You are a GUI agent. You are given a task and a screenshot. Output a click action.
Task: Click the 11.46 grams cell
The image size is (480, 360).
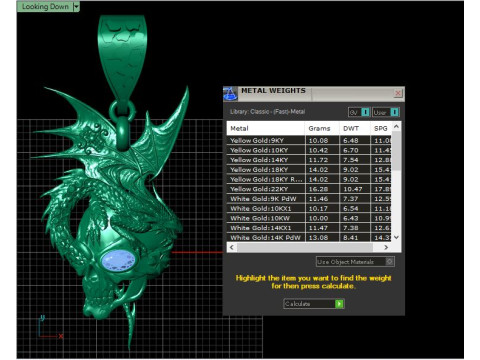pyautogui.click(x=322, y=199)
